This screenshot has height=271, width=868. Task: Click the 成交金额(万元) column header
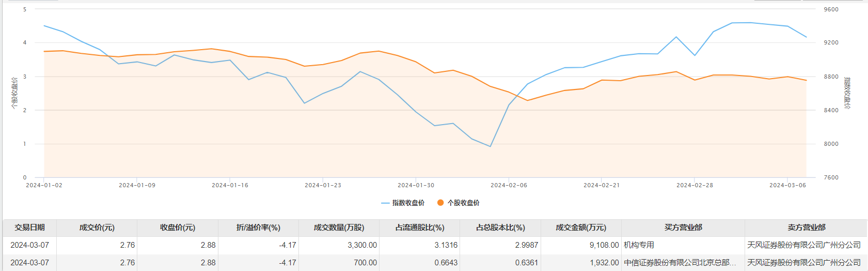click(581, 228)
